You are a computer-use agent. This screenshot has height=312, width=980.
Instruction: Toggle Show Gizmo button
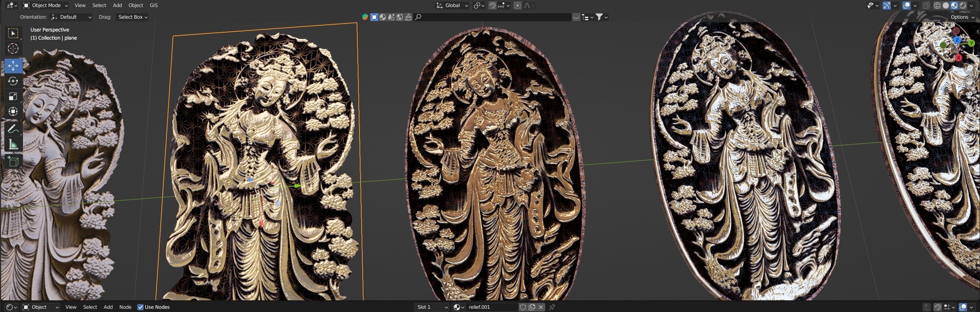pyautogui.click(x=886, y=5)
